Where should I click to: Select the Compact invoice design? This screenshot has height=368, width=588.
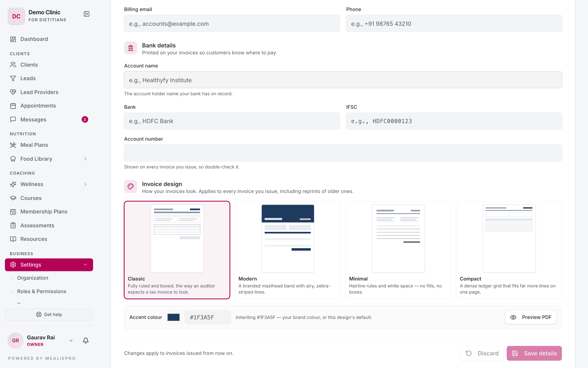(509, 250)
